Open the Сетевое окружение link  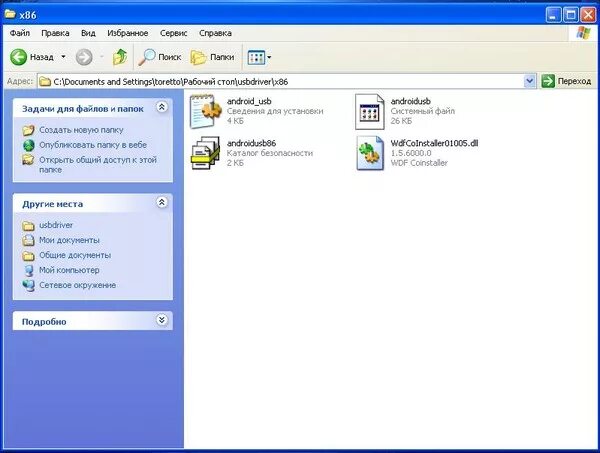[78, 285]
